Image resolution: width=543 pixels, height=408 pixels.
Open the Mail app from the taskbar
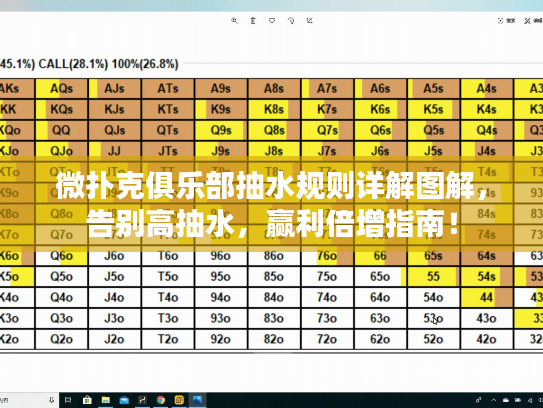point(124,400)
